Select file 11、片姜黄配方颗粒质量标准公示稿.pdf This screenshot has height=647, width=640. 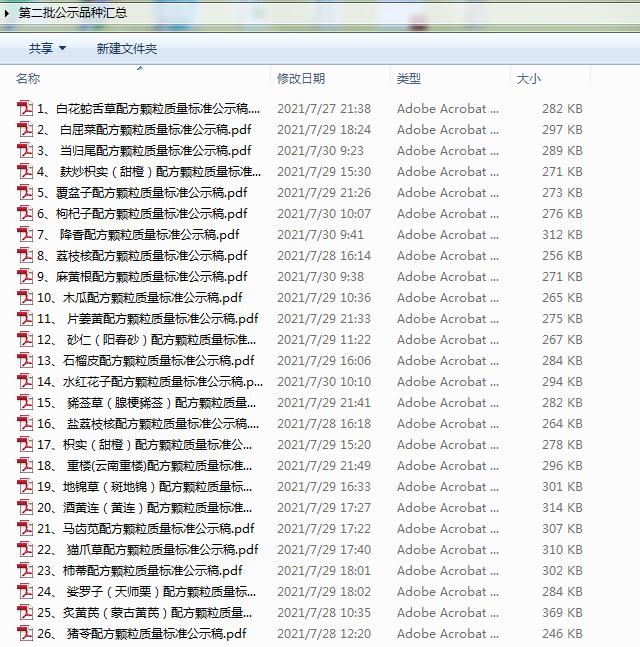(x=147, y=319)
